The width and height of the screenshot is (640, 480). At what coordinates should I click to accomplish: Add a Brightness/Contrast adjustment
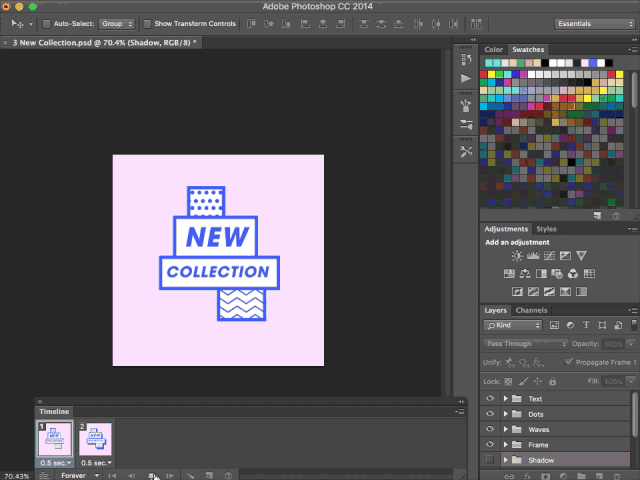point(517,256)
